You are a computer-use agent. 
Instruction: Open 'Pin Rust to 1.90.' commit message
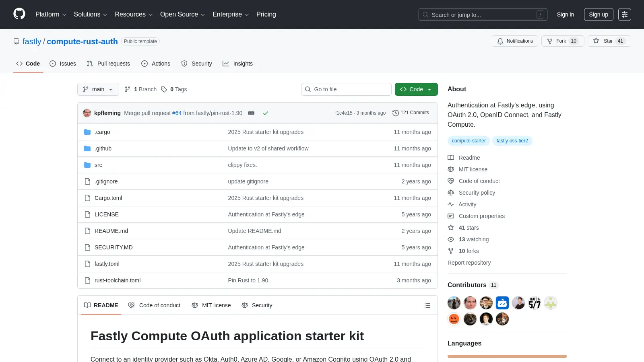(249, 280)
